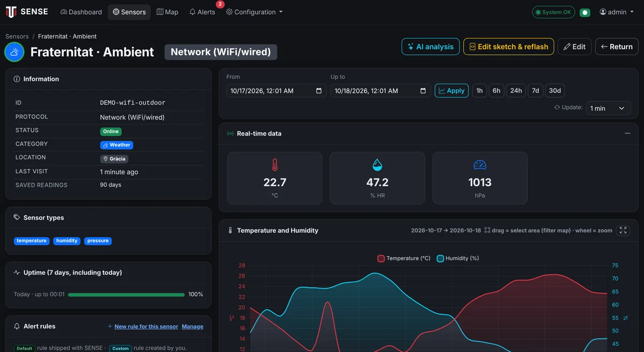The height and width of the screenshot is (352, 644).
Task: Click the chart title thermometer icon
Action: pos(230,231)
